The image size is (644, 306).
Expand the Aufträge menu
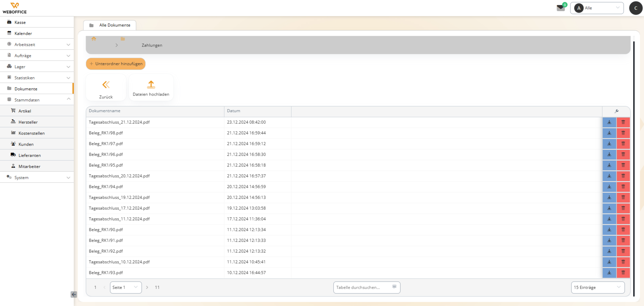click(x=37, y=56)
